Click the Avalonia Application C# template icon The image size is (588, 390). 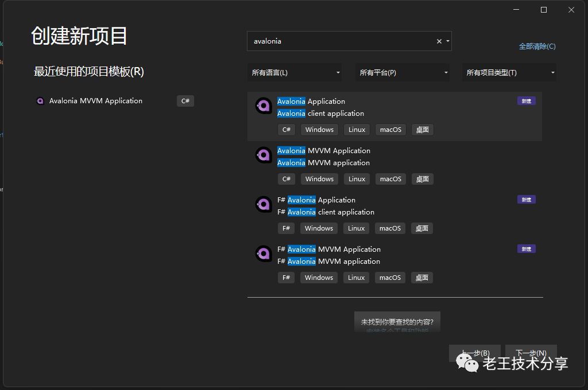pyautogui.click(x=264, y=106)
